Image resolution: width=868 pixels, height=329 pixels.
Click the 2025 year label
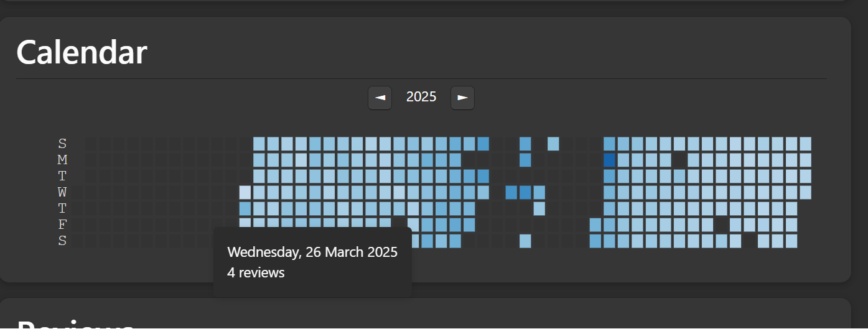[421, 97]
